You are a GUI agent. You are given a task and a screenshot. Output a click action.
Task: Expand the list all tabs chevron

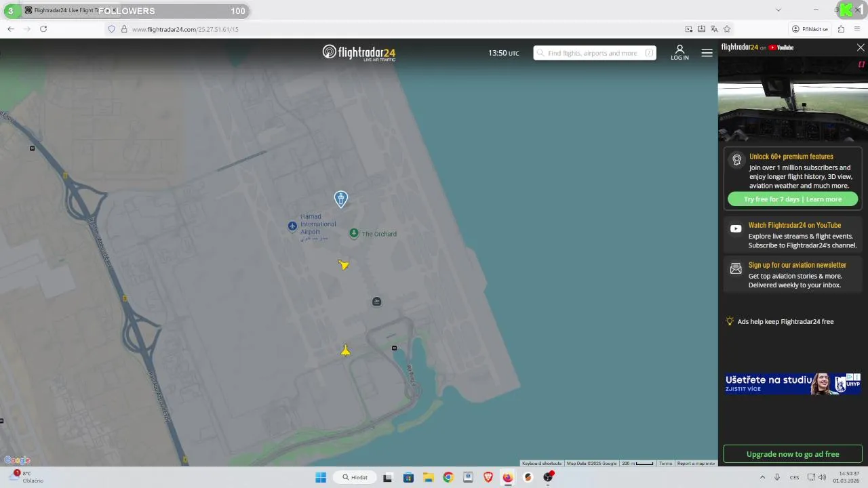(778, 10)
